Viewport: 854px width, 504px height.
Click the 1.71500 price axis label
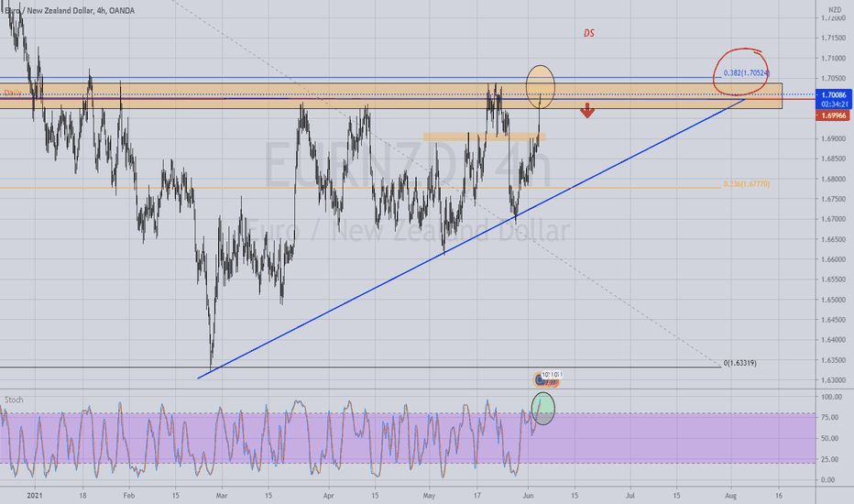(833, 38)
